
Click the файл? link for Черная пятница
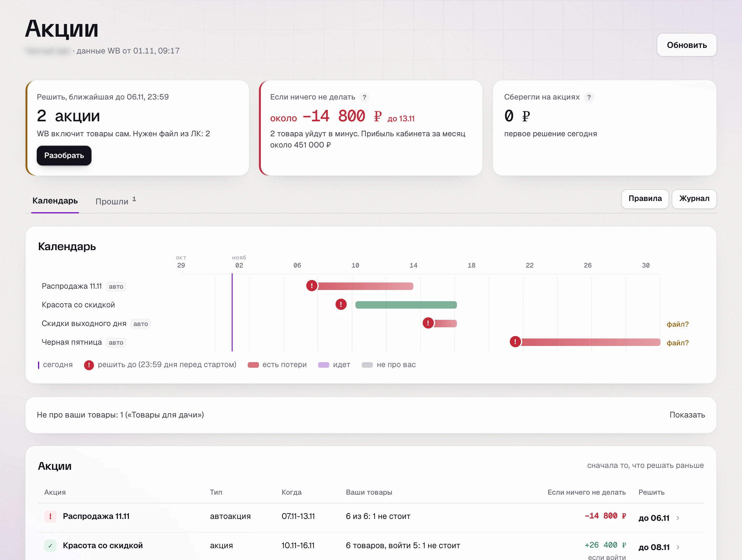click(x=677, y=343)
